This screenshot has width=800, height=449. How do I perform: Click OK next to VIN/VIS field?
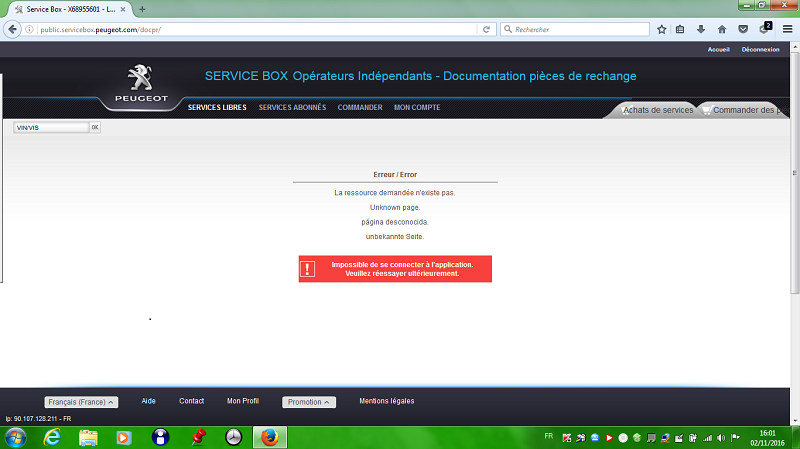click(95, 127)
